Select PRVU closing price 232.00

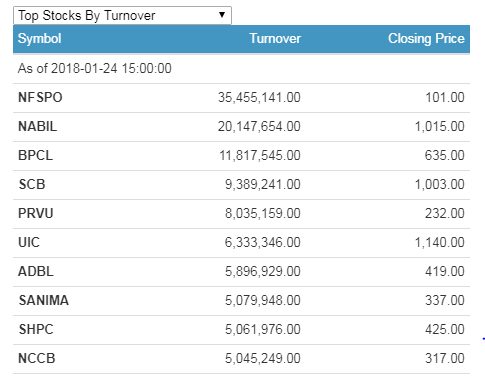445,213
